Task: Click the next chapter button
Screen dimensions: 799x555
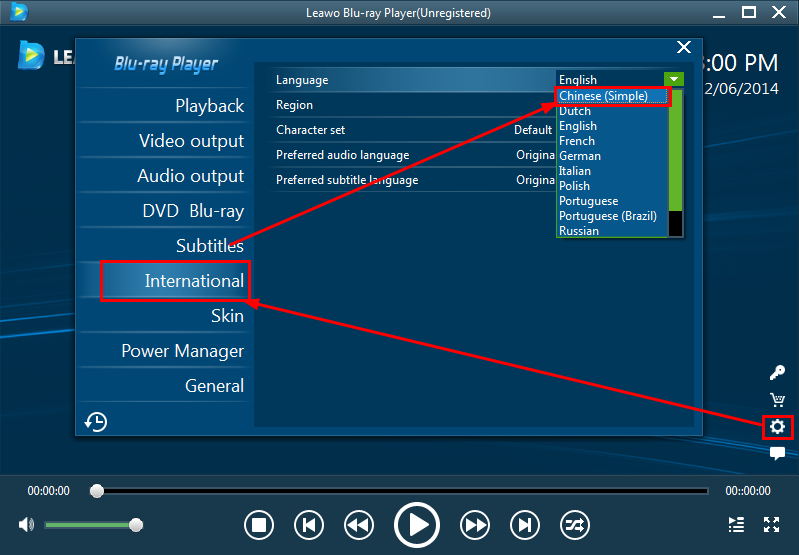Action: tap(525, 525)
